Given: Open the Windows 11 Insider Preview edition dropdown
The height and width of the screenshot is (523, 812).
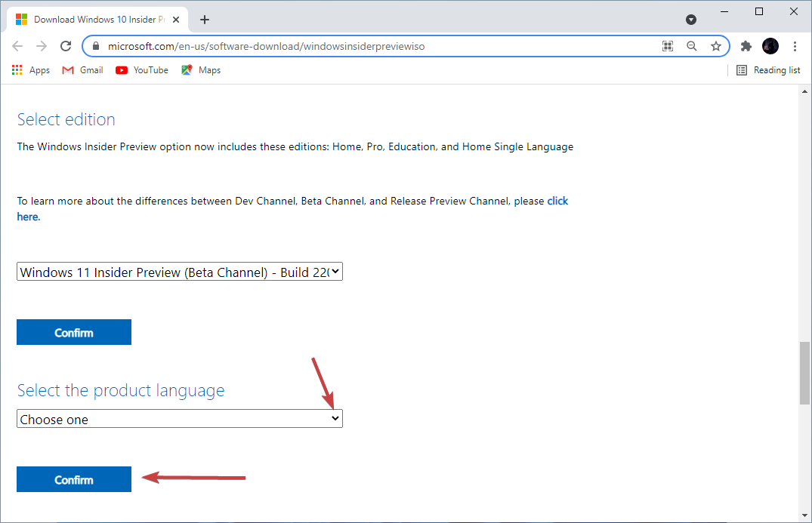Looking at the screenshot, I should [x=180, y=272].
